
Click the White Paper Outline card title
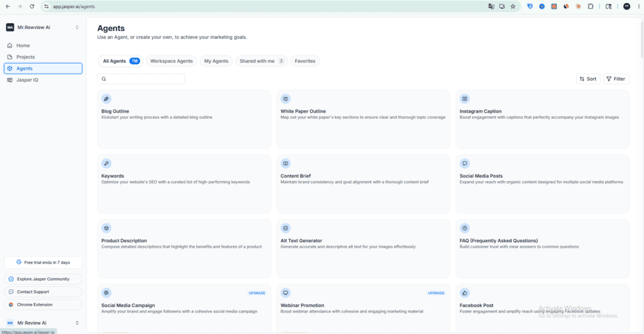[x=303, y=111]
